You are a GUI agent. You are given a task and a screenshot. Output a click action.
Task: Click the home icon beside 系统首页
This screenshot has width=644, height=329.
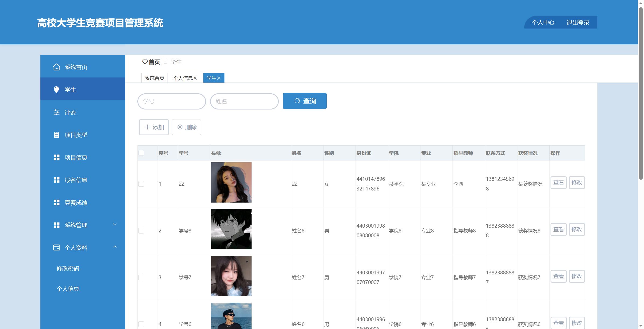point(56,67)
